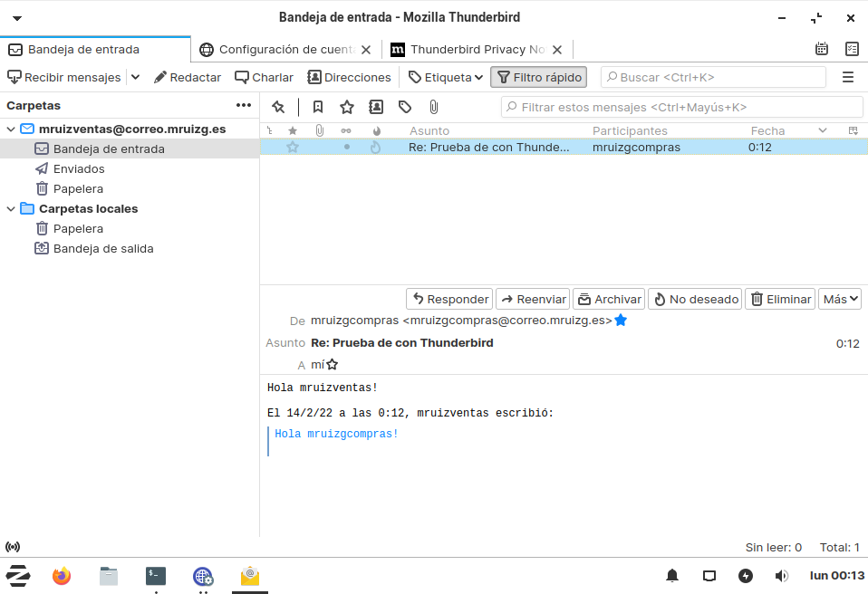Open the tasks icon in the tab bar
This screenshot has width=868, height=594.
pos(852,50)
